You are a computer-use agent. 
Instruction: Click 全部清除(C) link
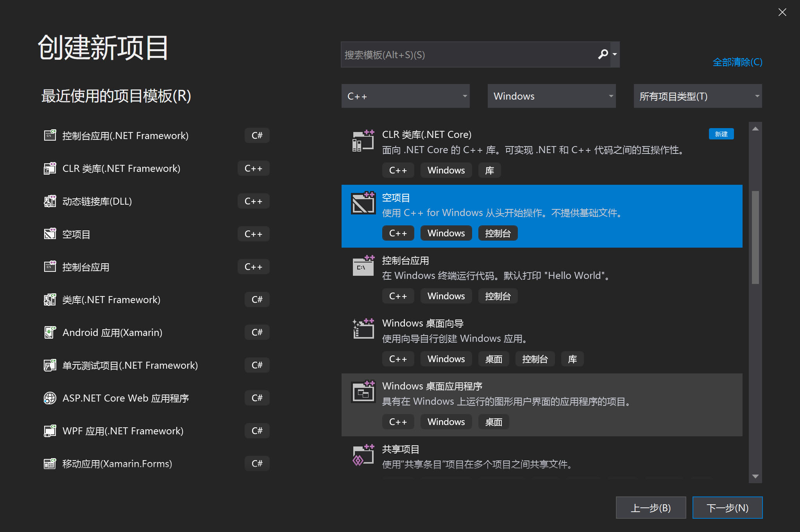pyautogui.click(x=737, y=62)
